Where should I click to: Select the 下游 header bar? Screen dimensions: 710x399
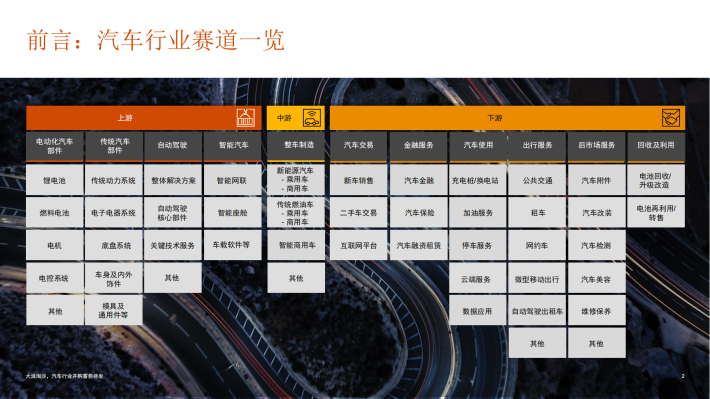[507, 118]
